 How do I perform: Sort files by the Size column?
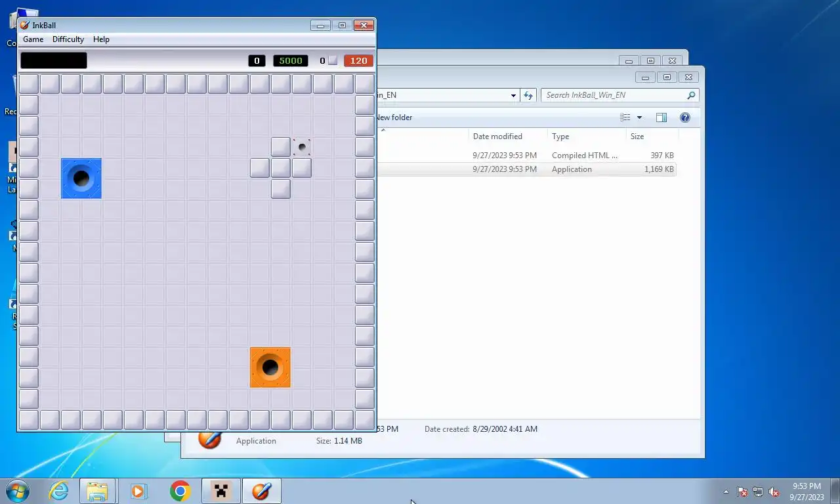pyautogui.click(x=652, y=136)
